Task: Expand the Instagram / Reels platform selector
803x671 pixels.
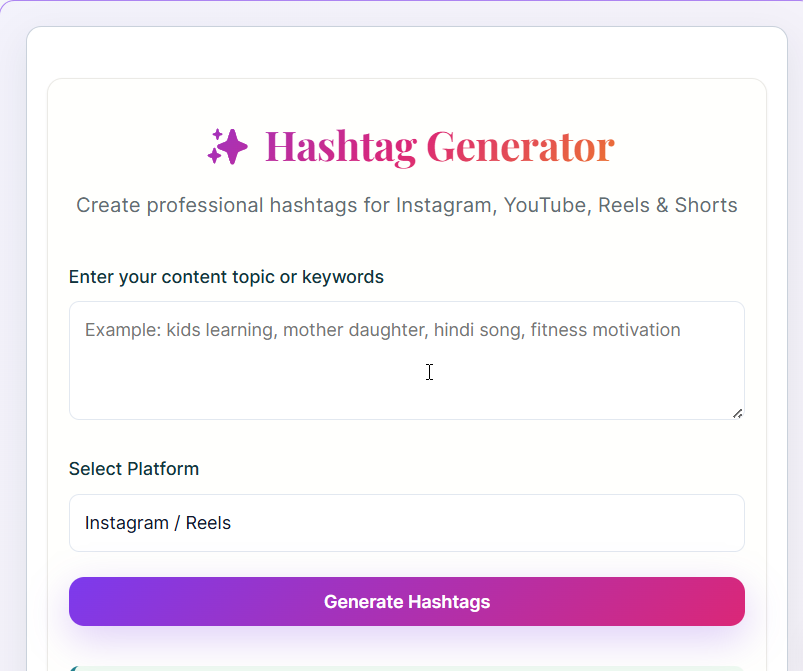Action: pyautogui.click(x=406, y=522)
